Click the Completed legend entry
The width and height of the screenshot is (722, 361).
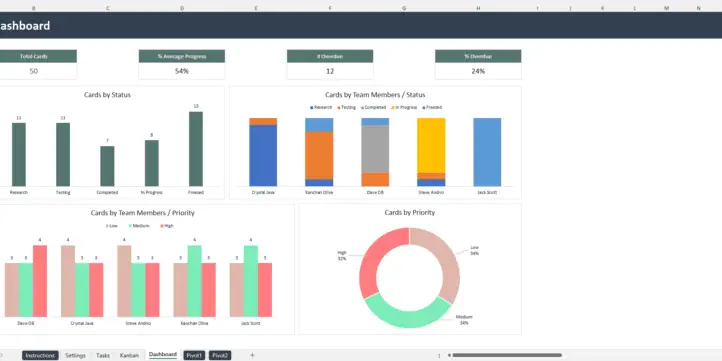373,107
